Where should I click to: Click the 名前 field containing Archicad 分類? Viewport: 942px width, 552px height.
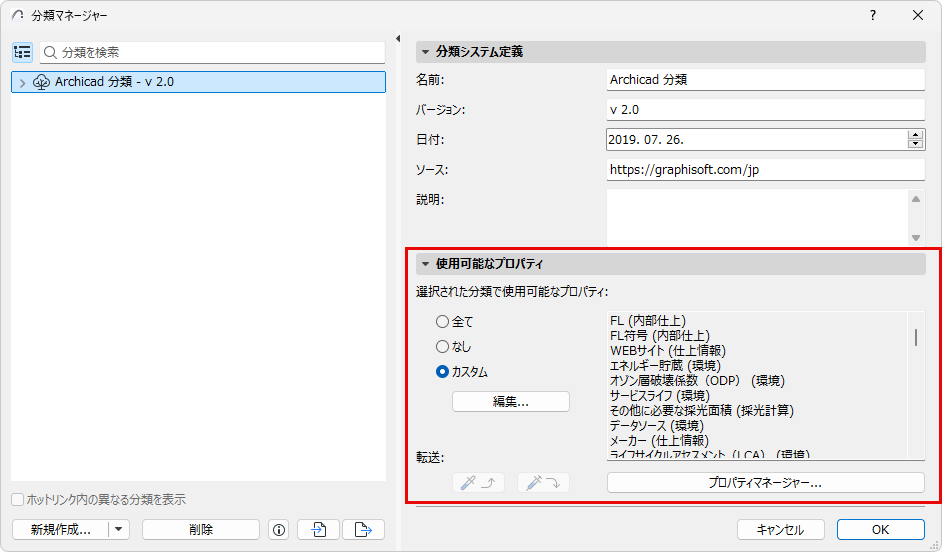765,80
